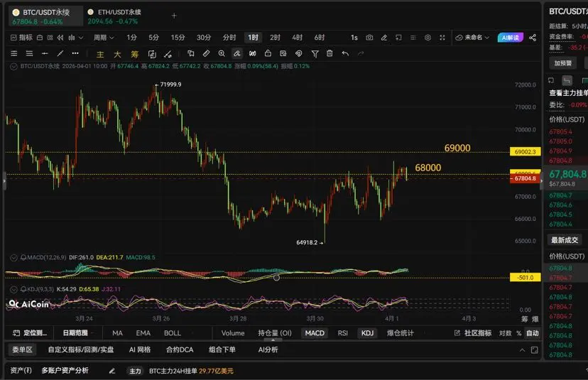588x380 pixels.
Task: Lock drawings with the padlock icon
Action: pos(268,54)
